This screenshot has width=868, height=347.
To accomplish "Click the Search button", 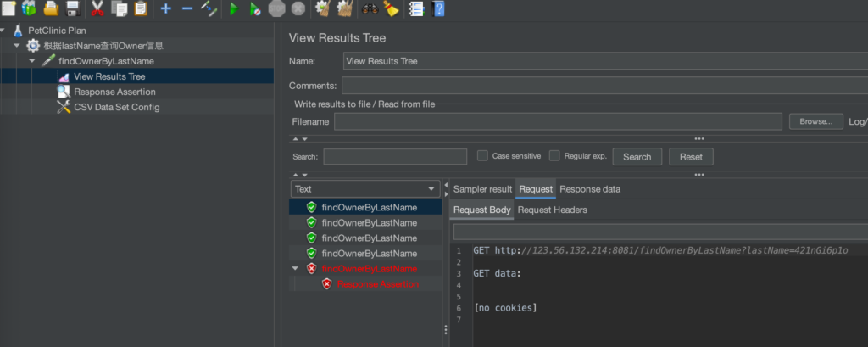I will coord(637,157).
